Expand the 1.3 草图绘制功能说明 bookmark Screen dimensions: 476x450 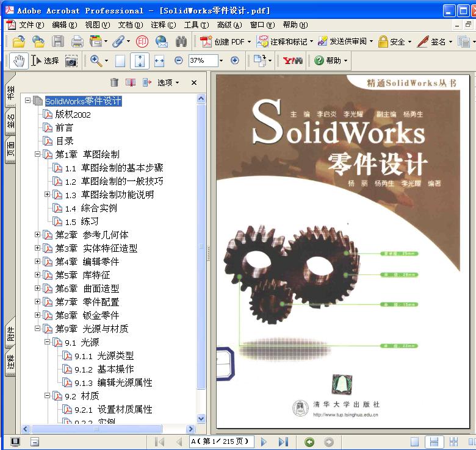tap(47, 194)
